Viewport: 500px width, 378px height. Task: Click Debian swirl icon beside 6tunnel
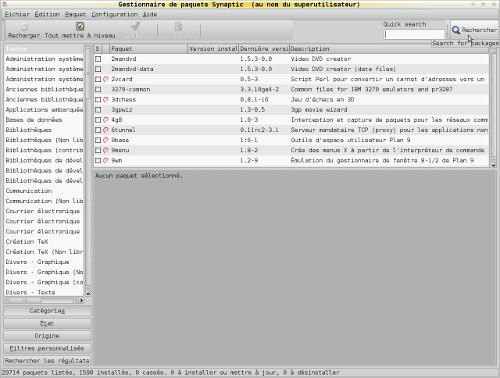(106, 130)
